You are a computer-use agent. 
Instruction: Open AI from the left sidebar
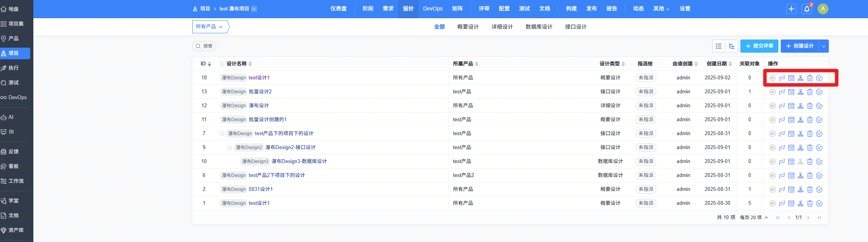pos(11,117)
